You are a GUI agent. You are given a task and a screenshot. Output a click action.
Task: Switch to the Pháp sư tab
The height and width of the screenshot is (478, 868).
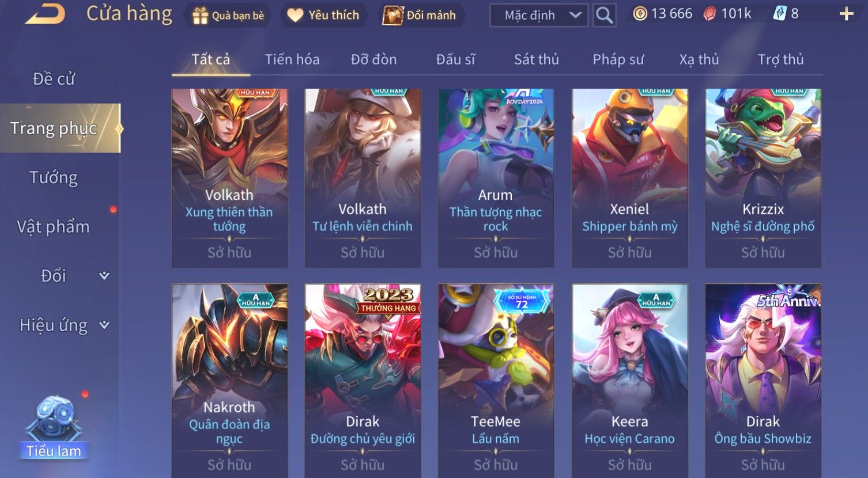[x=618, y=59]
